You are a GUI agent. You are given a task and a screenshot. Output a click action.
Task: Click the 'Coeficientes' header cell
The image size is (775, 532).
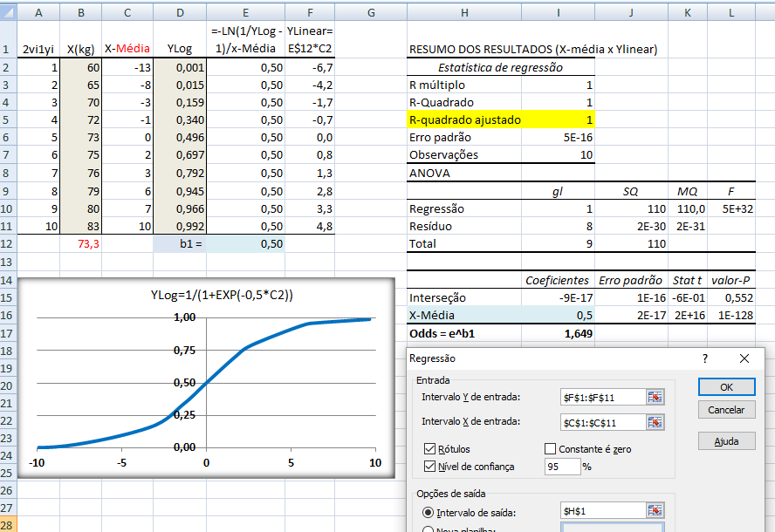558,280
